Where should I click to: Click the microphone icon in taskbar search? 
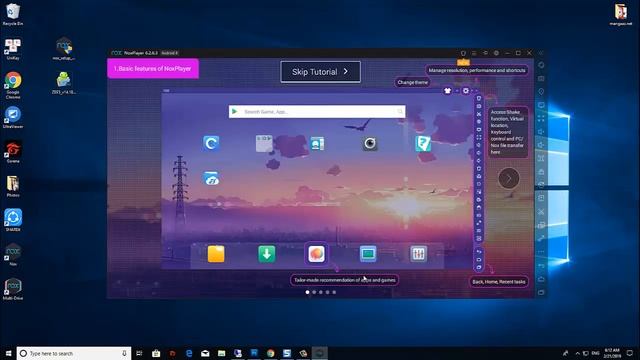[124, 353]
